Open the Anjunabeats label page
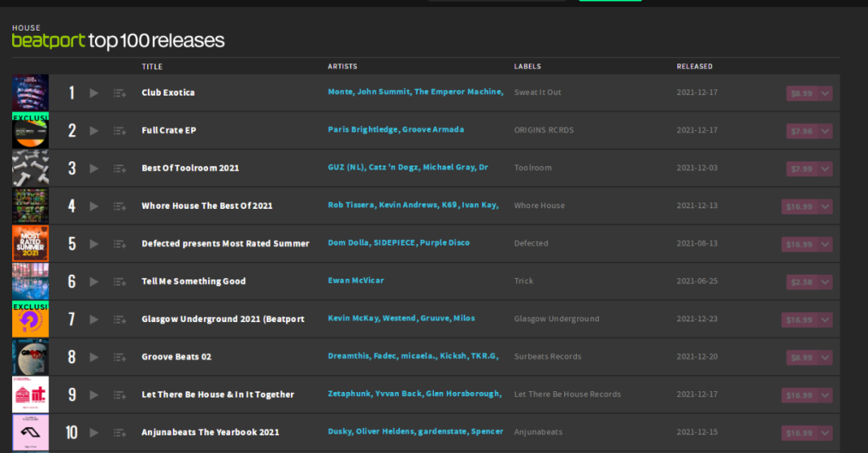The image size is (868, 453). point(538,432)
